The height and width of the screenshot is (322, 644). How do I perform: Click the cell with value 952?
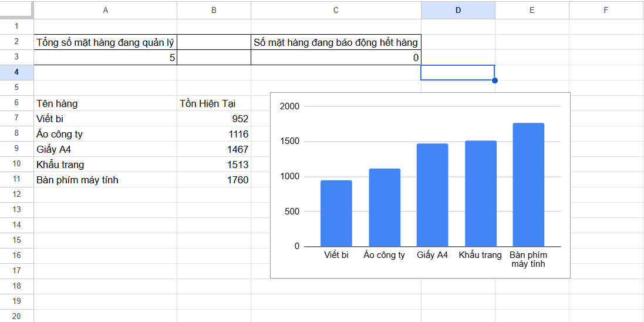click(x=214, y=119)
